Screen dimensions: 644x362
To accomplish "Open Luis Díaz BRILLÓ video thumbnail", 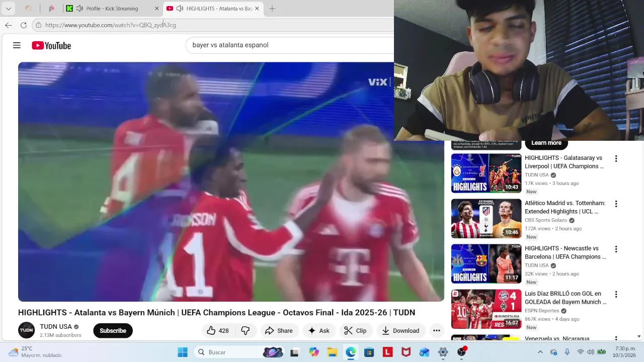I will pyautogui.click(x=486, y=309).
